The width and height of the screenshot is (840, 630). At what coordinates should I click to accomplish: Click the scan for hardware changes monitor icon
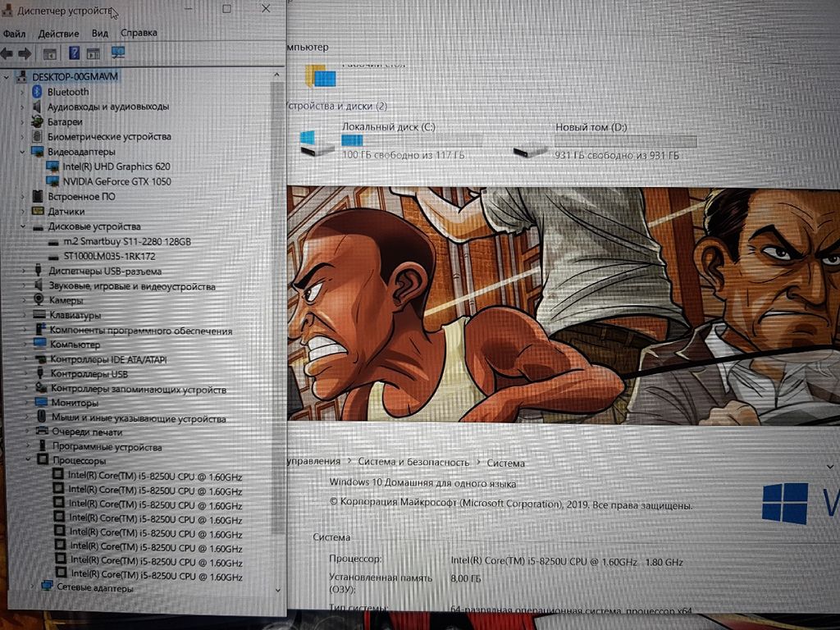pyautogui.click(x=117, y=52)
